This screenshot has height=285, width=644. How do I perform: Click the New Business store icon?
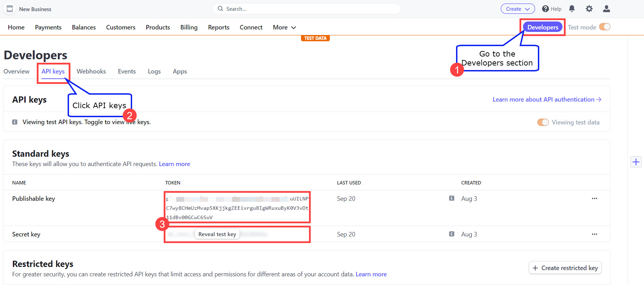point(10,9)
